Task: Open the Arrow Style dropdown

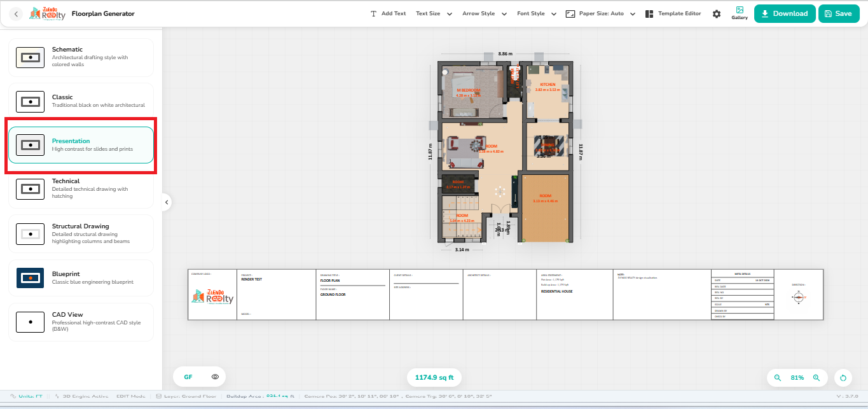Action: click(485, 13)
